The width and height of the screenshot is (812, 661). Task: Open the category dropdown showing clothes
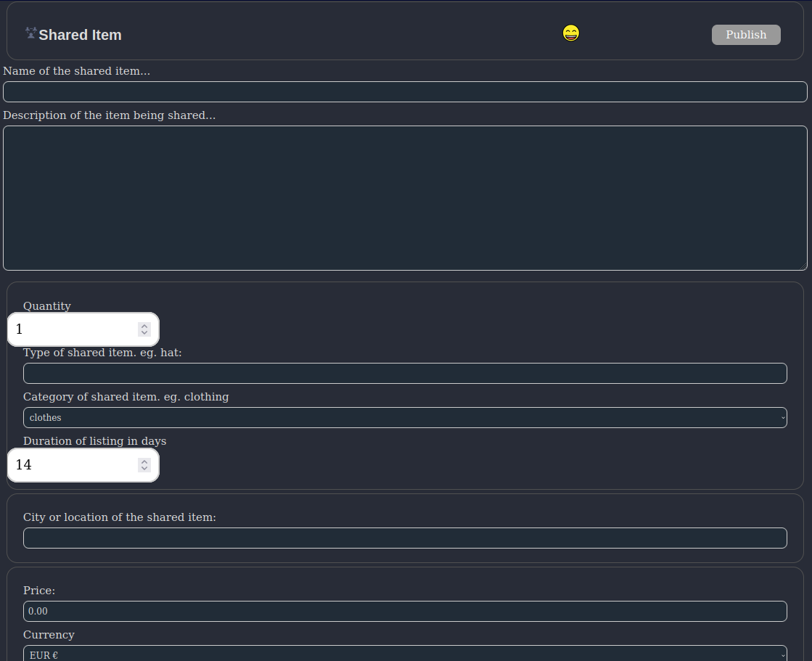(x=405, y=418)
